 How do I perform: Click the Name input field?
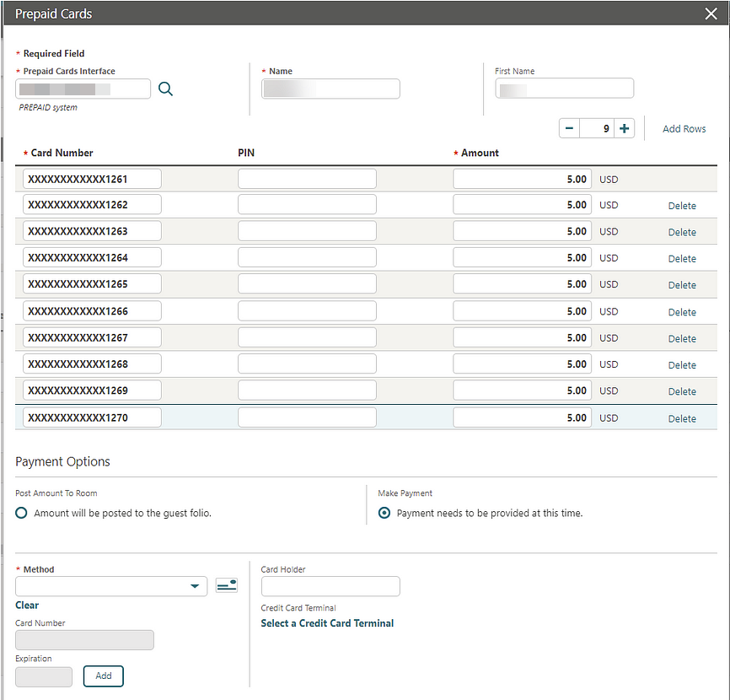(x=330, y=89)
